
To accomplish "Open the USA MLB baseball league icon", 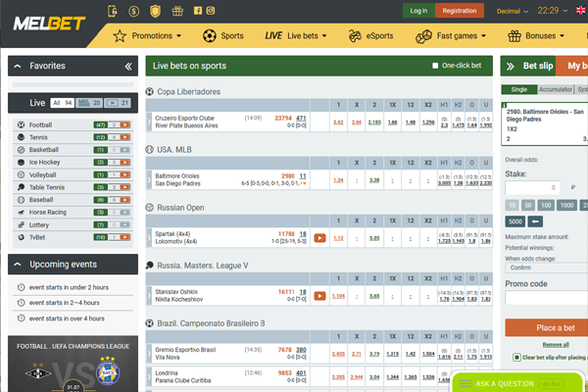I will coord(150,149).
